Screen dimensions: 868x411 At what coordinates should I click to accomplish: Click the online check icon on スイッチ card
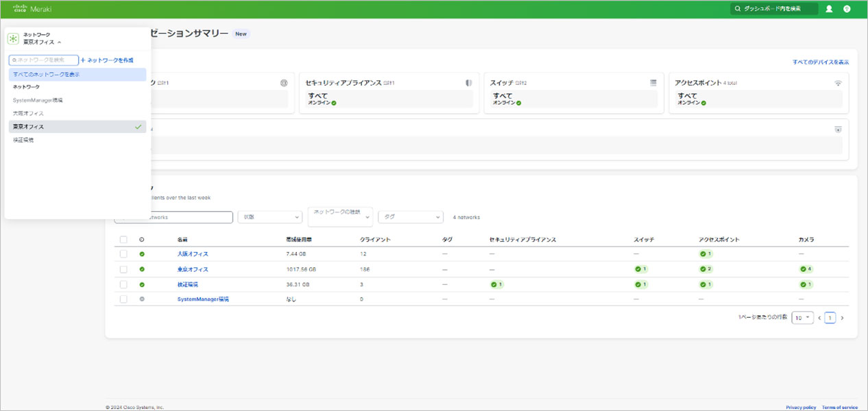pos(518,103)
